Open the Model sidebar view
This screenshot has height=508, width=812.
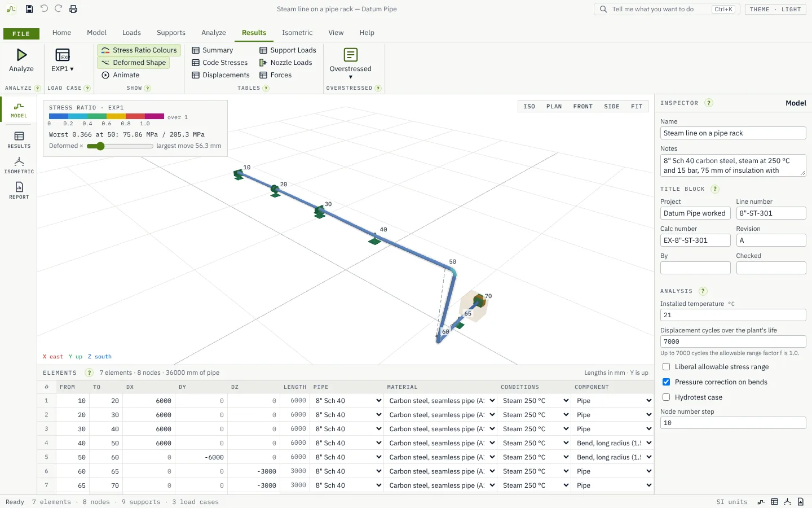pyautogui.click(x=19, y=110)
